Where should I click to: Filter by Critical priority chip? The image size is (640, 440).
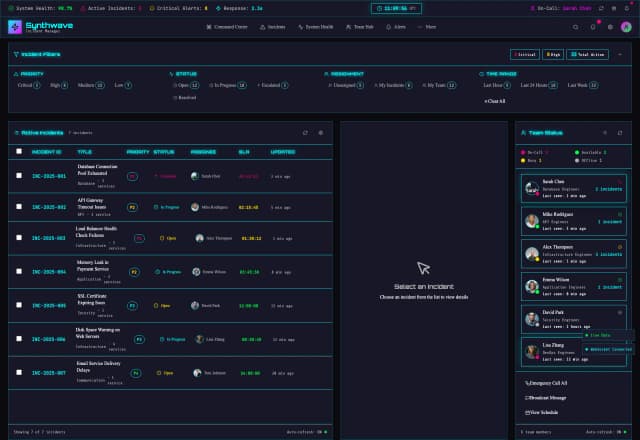[29, 86]
